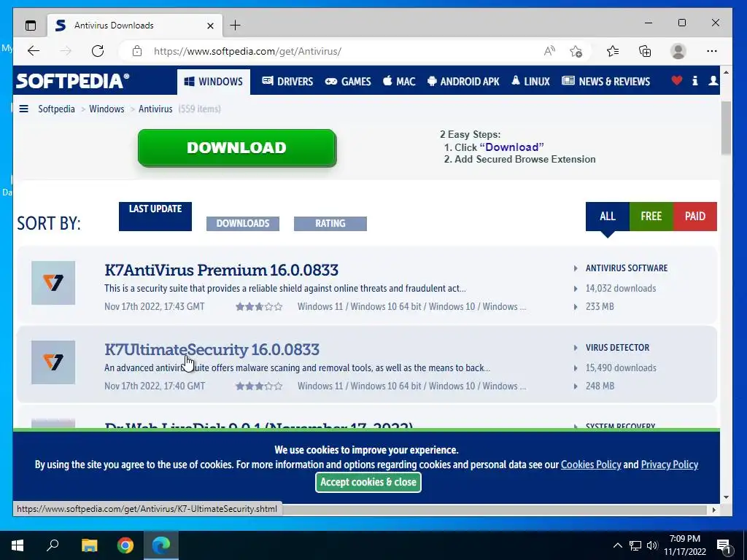Image resolution: width=747 pixels, height=560 pixels.
Task: Select the Mac category tab
Action: [x=399, y=82]
